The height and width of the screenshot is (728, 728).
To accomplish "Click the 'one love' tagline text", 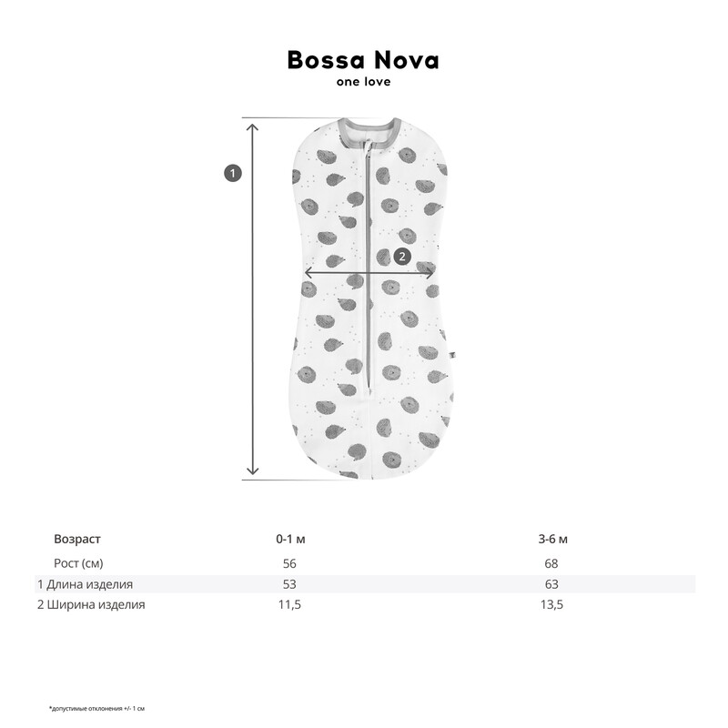I will pos(363,82).
